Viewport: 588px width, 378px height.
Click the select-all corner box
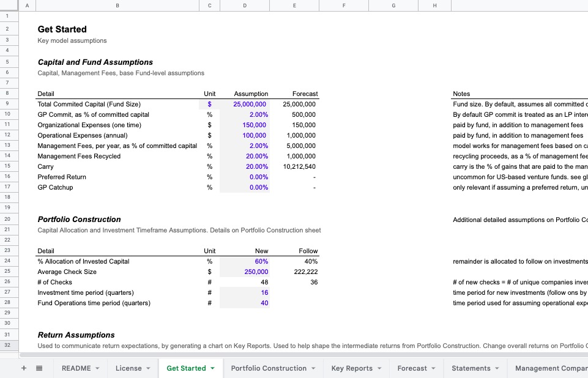pyautogui.click(x=9, y=6)
